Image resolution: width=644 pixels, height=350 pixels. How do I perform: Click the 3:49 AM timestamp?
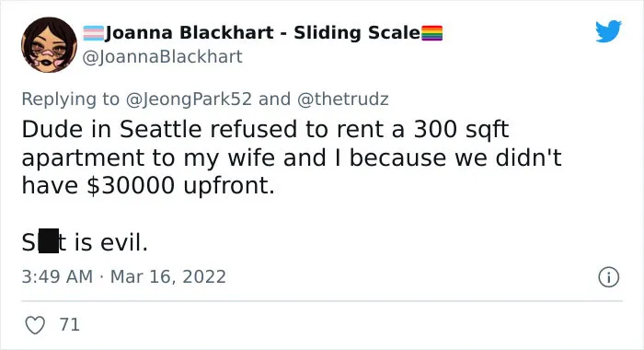coord(57,276)
